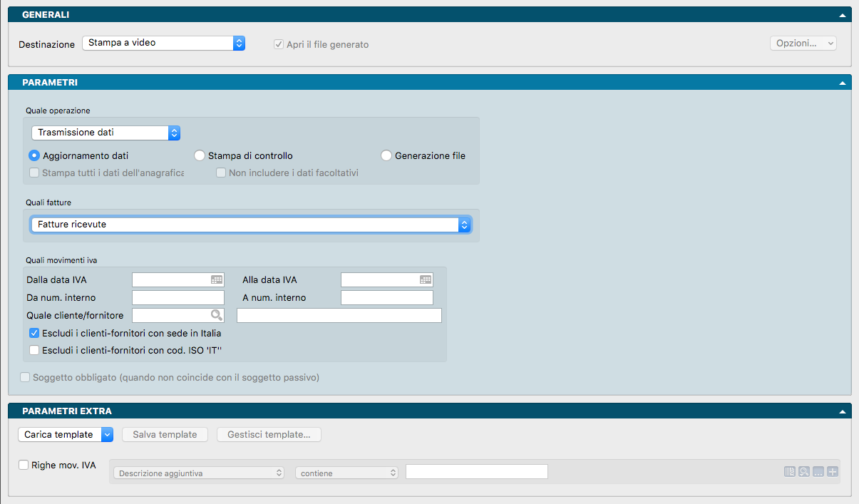
Task: Open calendar picker for Alla data IVA
Action: 426,280
